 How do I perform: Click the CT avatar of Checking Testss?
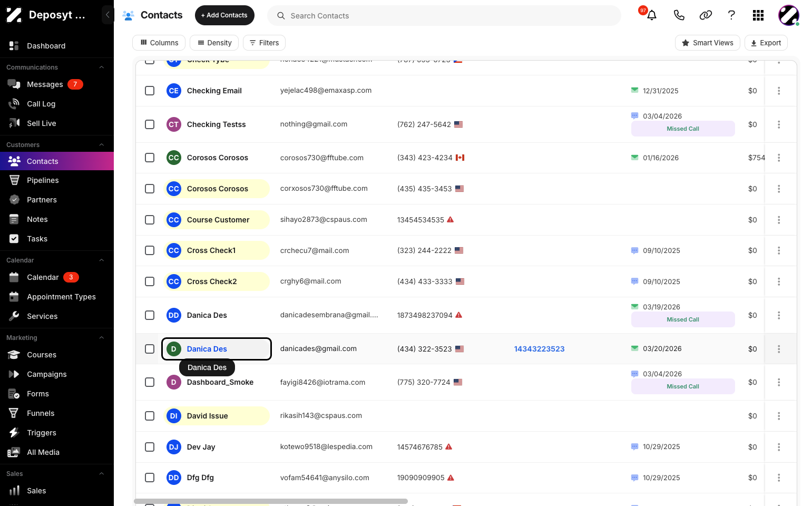[x=174, y=124]
